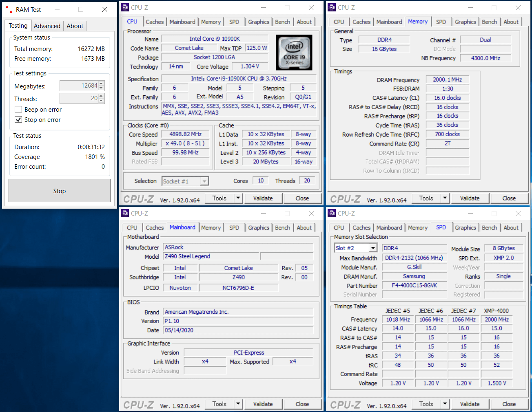Click CPU-Z icon in the Memory tab window title

coord(332,7)
